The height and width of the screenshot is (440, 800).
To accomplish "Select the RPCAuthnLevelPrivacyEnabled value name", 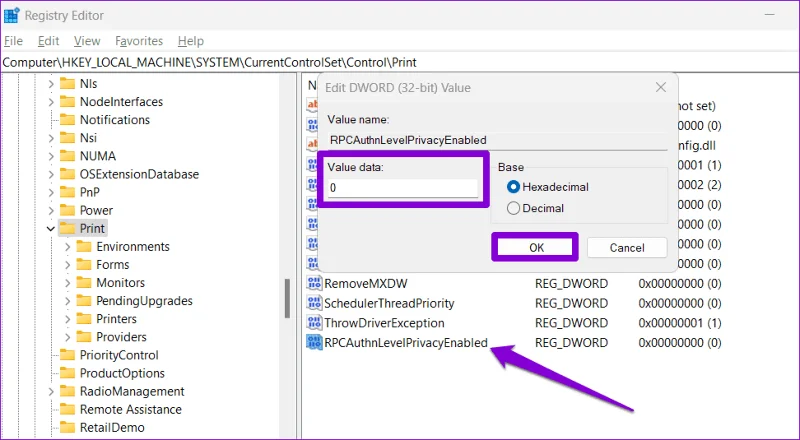I will coord(406,343).
